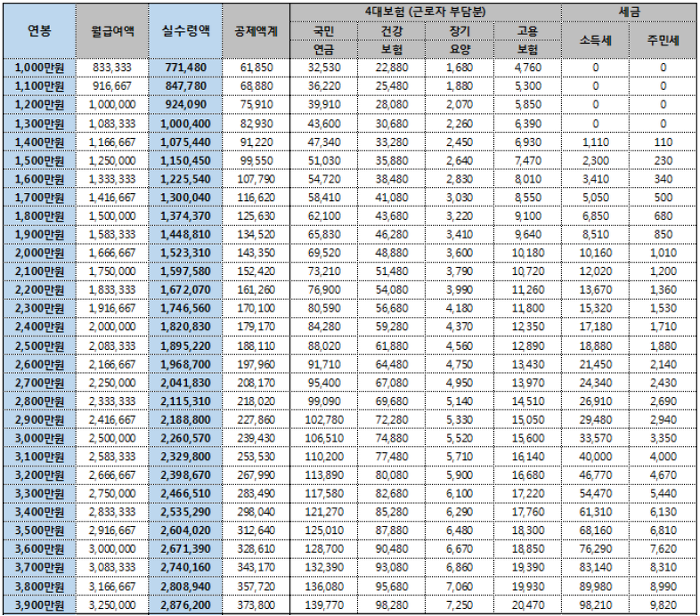This screenshot has width=700, height=616.
Task: Click the 세금 header cell
Action: tap(629, 12)
